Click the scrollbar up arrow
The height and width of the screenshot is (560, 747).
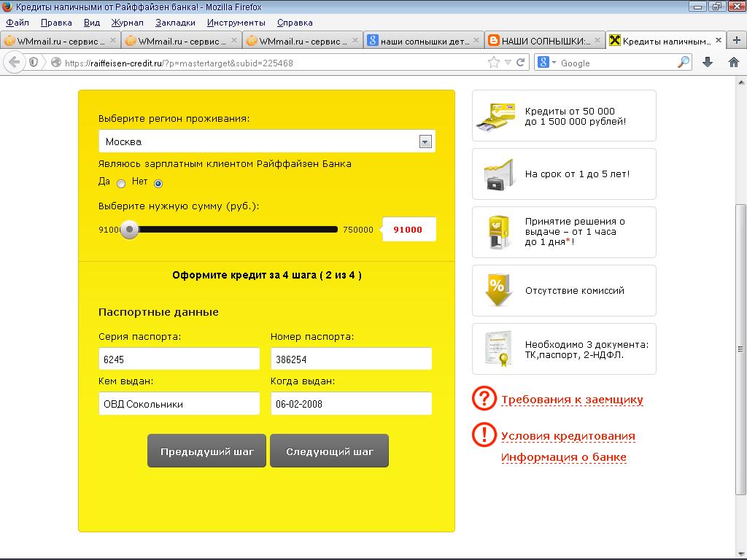pyautogui.click(x=741, y=82)
